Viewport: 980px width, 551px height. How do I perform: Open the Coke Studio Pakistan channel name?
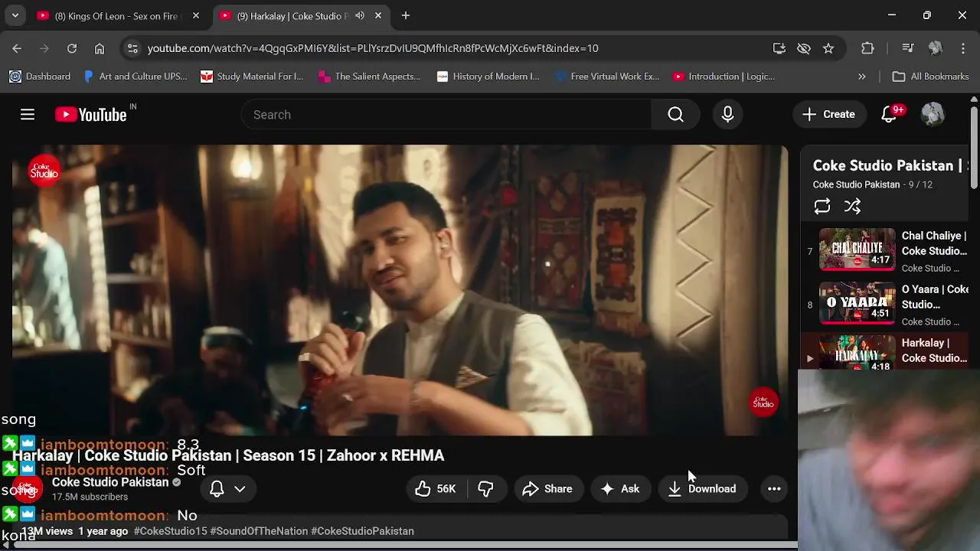[110, 482]
